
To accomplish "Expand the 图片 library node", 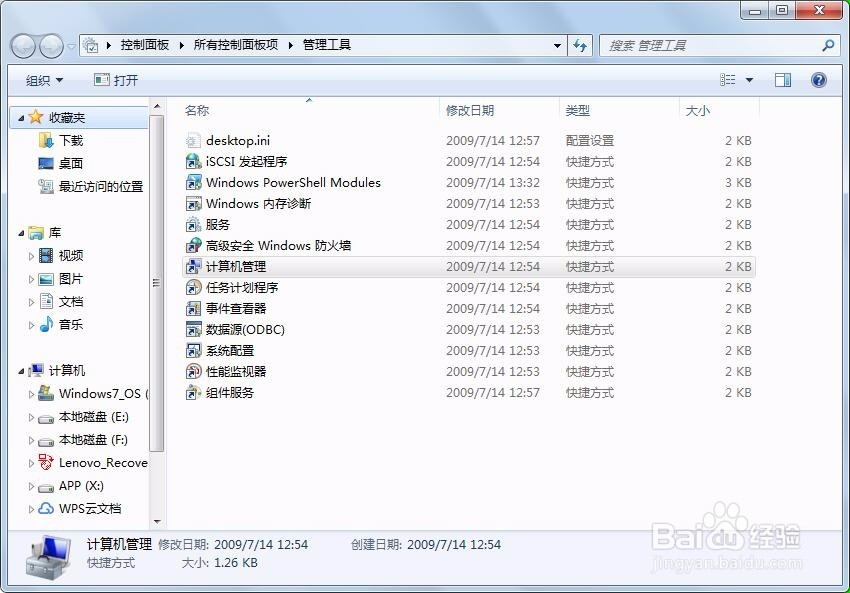I will click(x=31, y=279).
